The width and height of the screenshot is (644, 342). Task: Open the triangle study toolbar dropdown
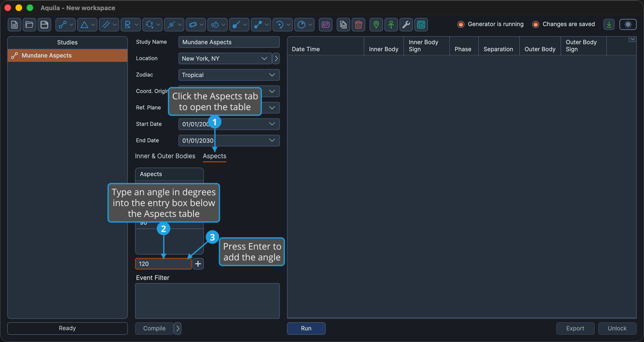point(87,25)
